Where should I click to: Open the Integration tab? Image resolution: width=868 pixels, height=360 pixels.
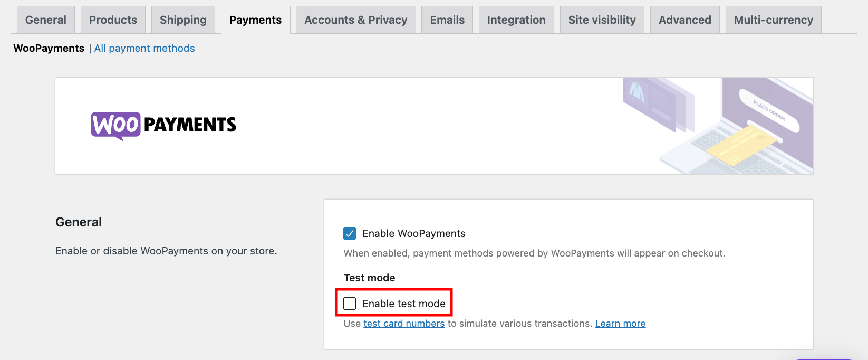(x=516, y=20)
